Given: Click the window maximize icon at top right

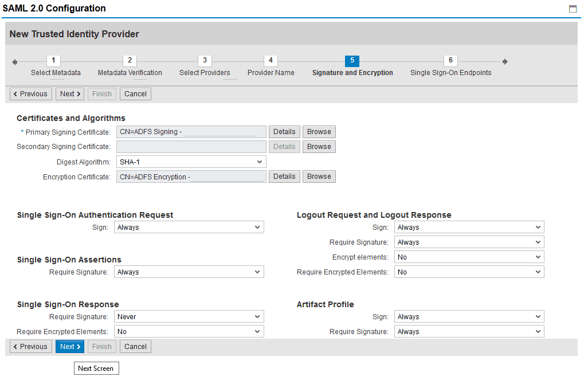Looking at the screenshot, I should click(573, 9).
